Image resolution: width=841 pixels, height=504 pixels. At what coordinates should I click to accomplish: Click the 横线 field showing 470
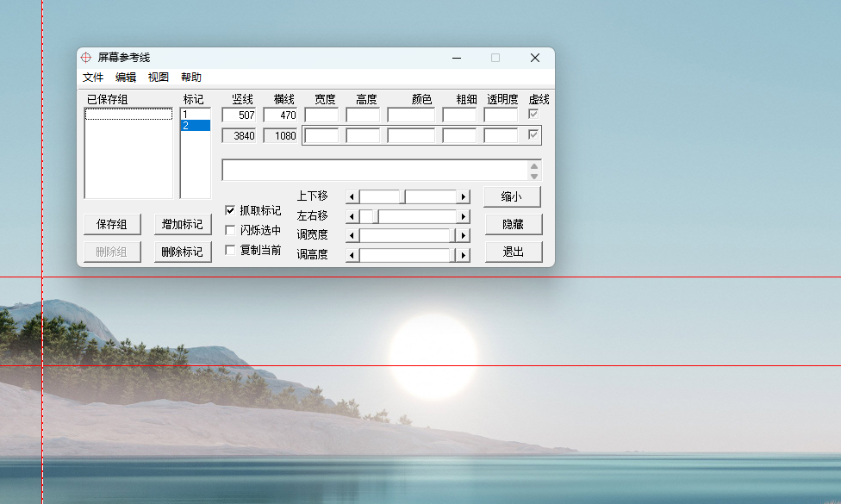pos(281,115)
